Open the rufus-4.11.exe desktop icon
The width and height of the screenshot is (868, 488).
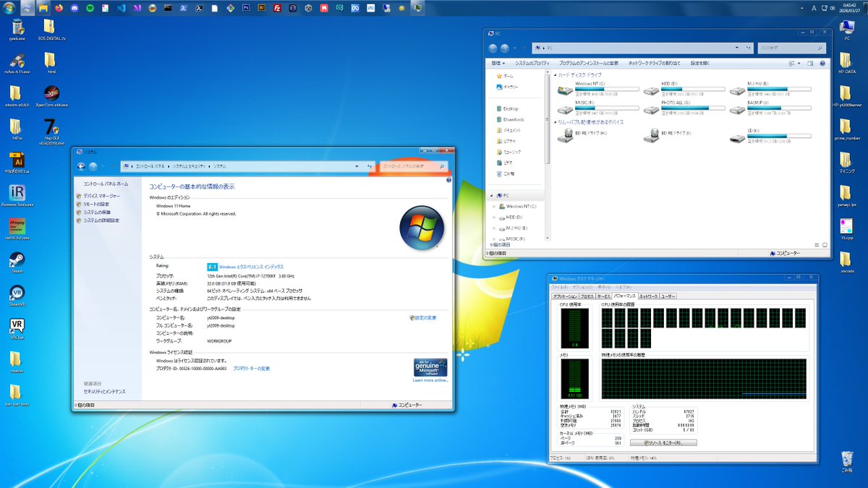(x=16, y=63)
